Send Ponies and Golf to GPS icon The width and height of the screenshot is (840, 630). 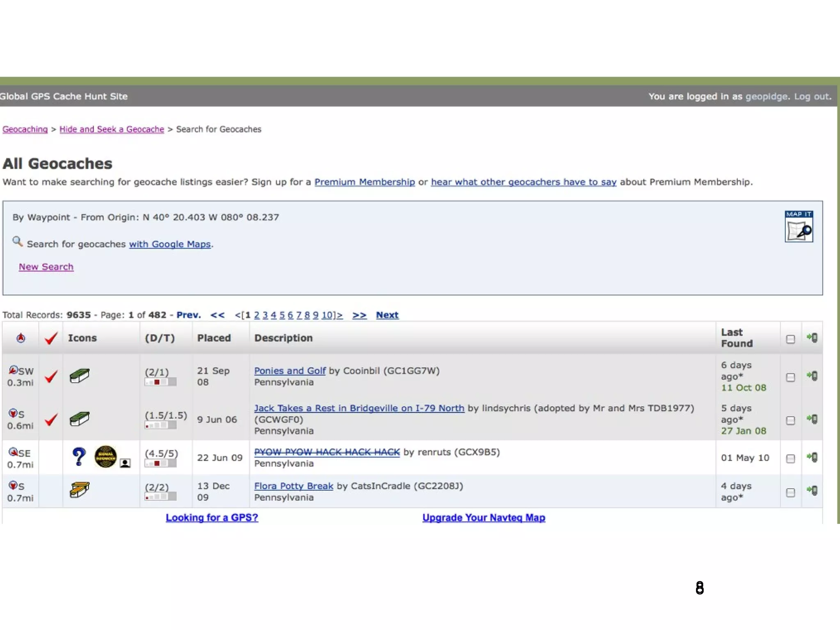812,376
